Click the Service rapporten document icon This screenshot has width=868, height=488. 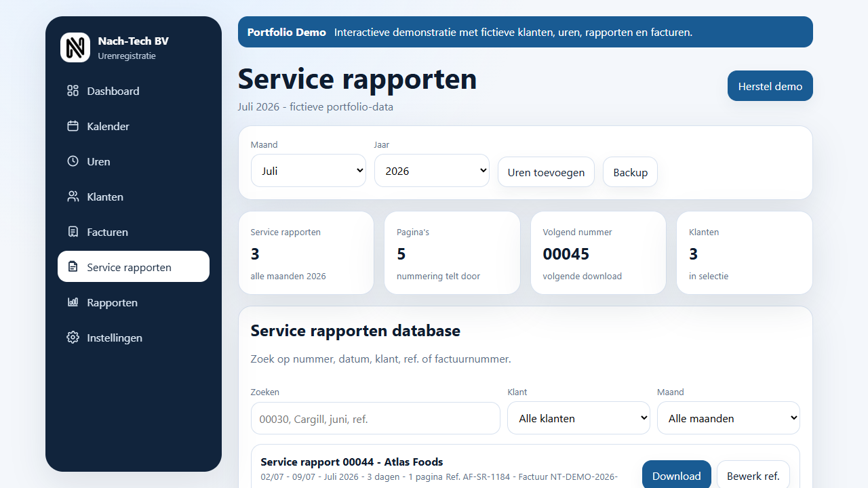[73, 267]
